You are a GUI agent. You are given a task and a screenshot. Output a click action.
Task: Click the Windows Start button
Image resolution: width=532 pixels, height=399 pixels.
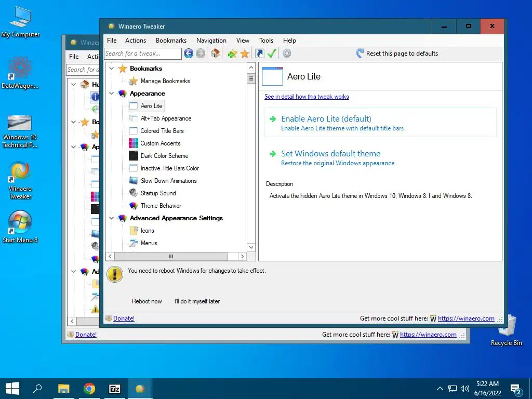(12, 389)
